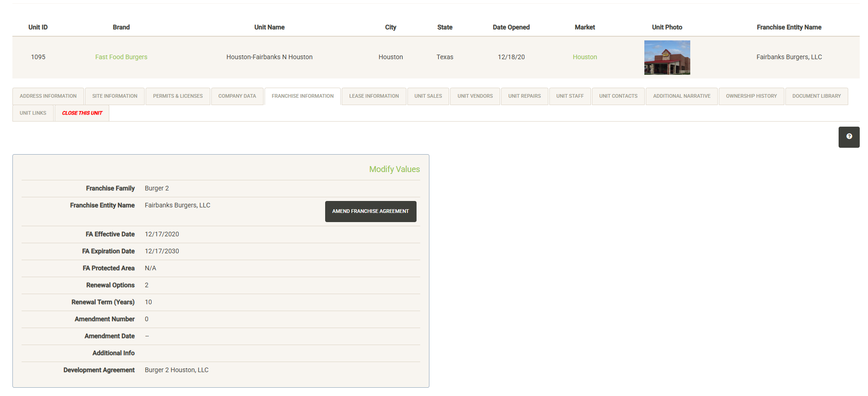Viewport: 868px width, 396px height.
Task: Open the Fast Food Burgers brand link
Action: pyautogui.click(x=121, y=57)
